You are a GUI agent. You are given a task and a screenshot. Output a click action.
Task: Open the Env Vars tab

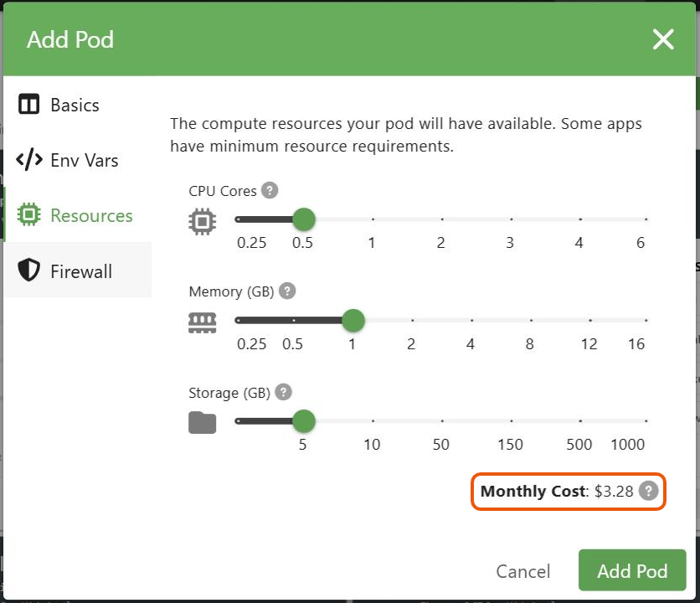[x=78, y=160]
